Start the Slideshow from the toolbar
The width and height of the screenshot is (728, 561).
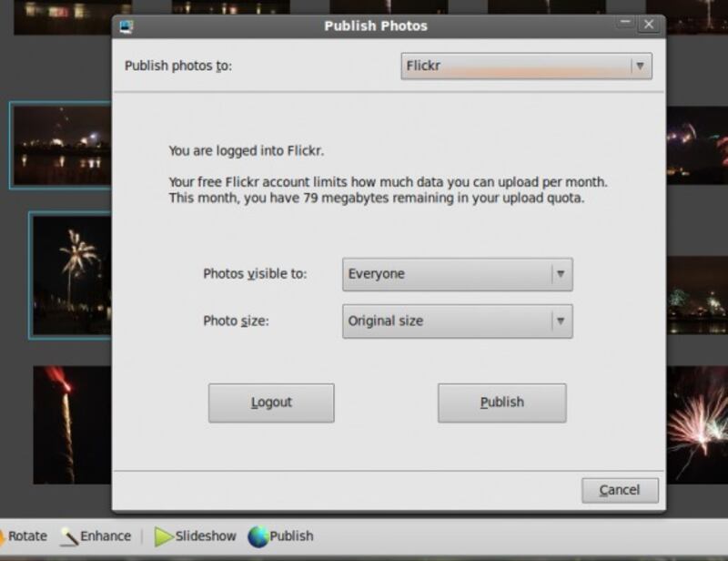click(x=164, y=537)
